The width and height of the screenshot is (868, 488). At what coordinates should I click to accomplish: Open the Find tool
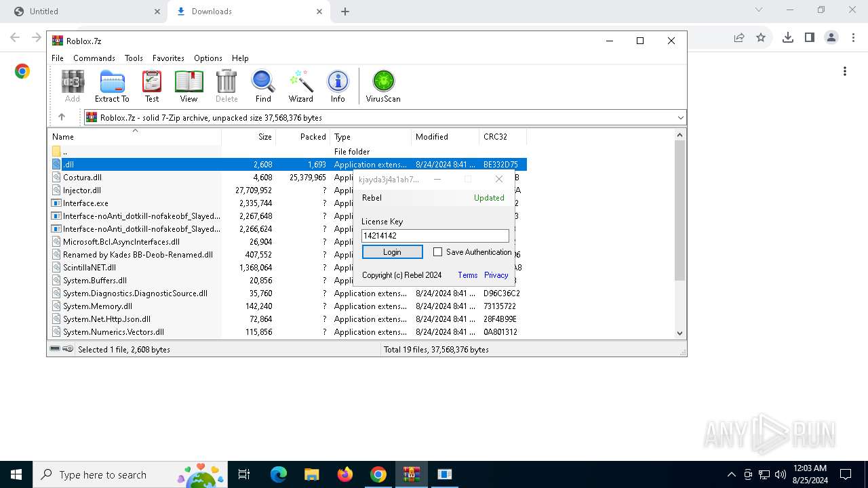pyautogui.click(x=263, y=86)
